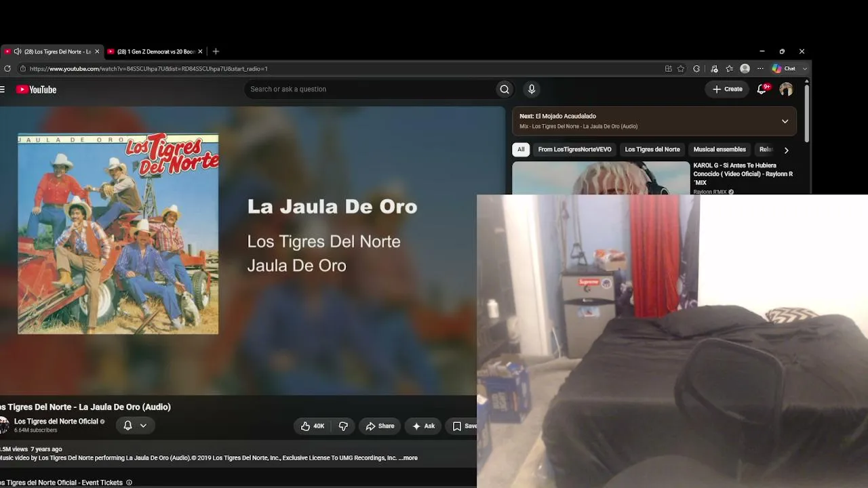The image size is (868, 488).
Task: Close the Los Tigres Del Norte tab
Action: (x=97, y=52)
